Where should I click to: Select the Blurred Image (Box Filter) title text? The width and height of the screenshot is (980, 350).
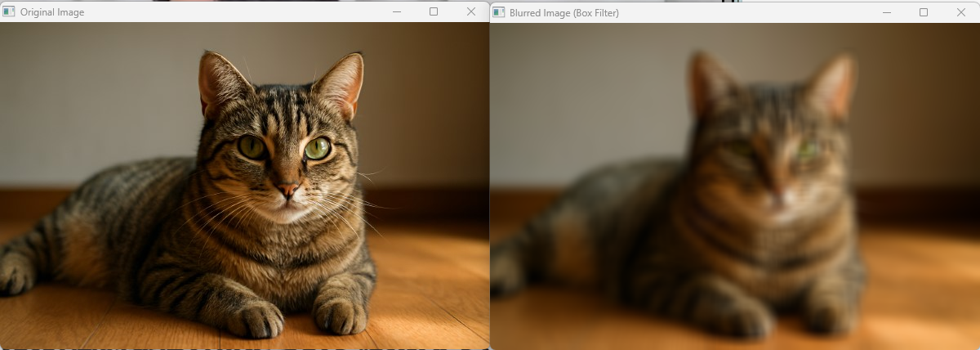[x=564, y=13]
